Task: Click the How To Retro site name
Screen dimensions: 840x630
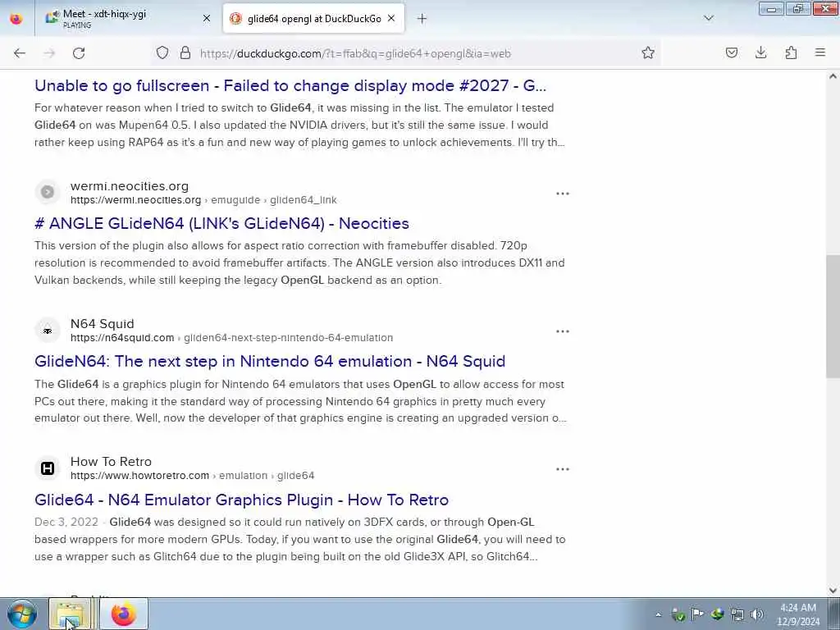Action: point(111,462)
